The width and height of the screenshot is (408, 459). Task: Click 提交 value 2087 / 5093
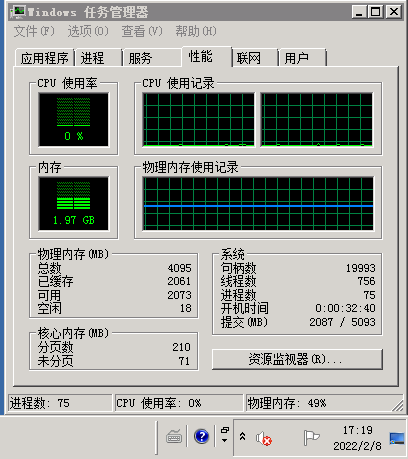343,322
